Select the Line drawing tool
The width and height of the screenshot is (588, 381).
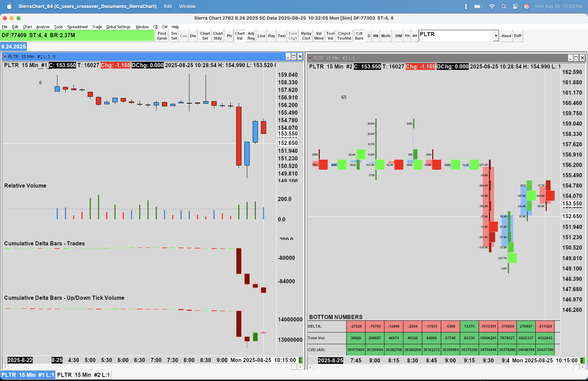click(261, 36)
